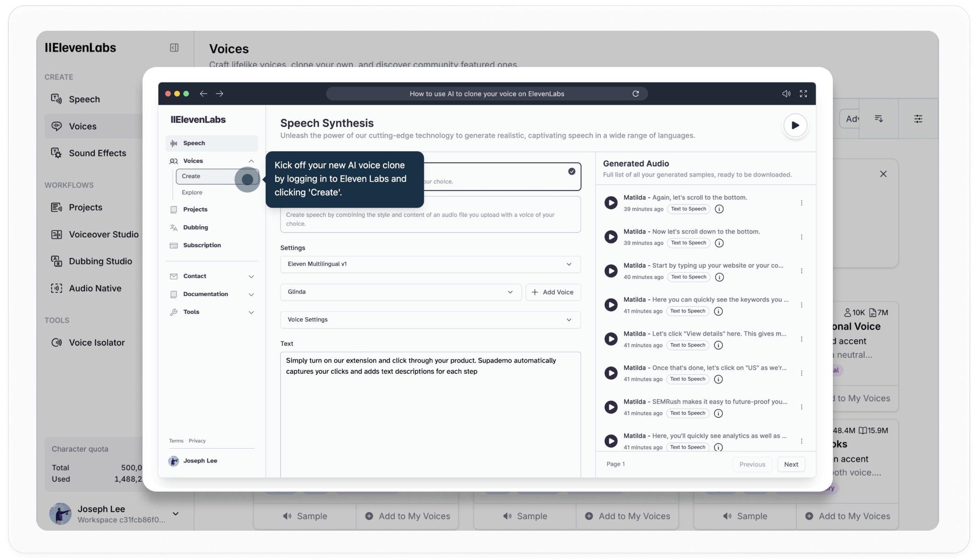Image resolution: width=974 pixels, height=560 pixels.
Task: Open more options for 'Let's click View details' sample
Action: (x=801, y=338)
